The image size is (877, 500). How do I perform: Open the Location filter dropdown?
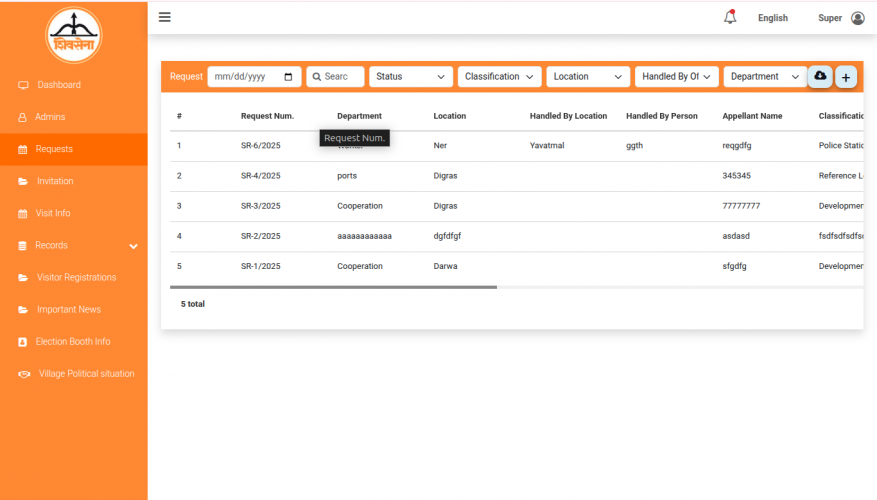pos(588,77)
